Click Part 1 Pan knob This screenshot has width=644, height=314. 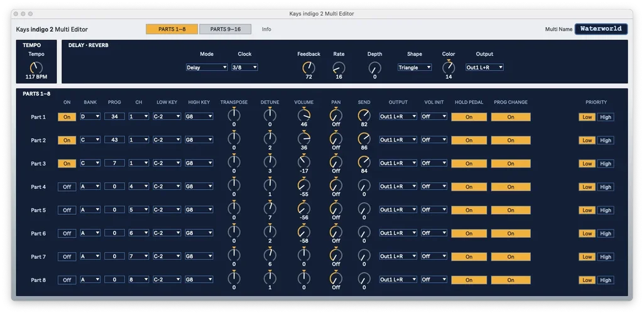(336, 116)
